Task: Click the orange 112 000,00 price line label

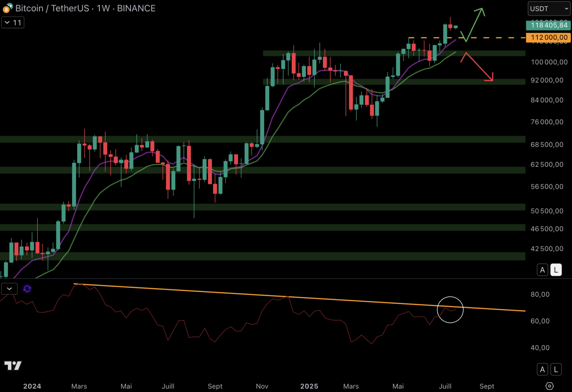Action: [x=548, y=37]
